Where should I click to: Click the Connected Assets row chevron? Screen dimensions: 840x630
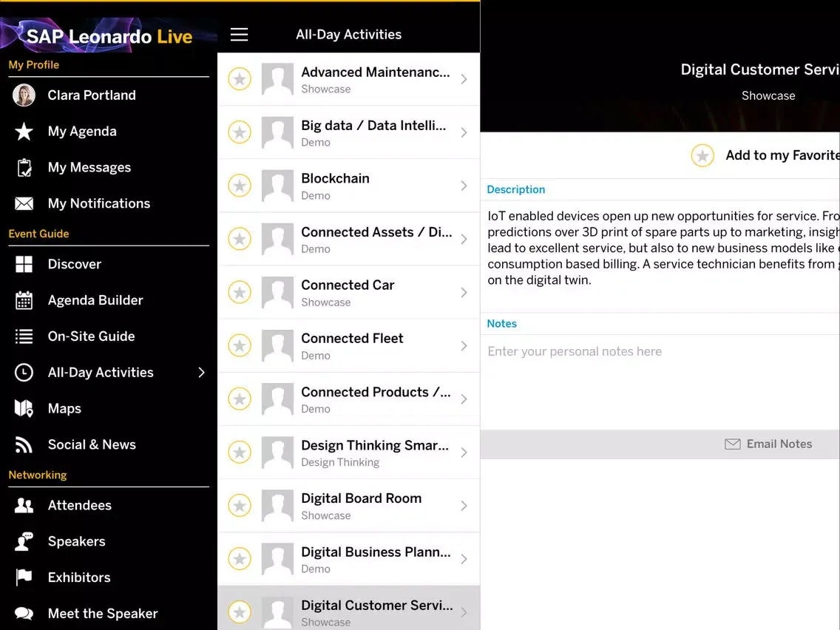tap(464, 239)
